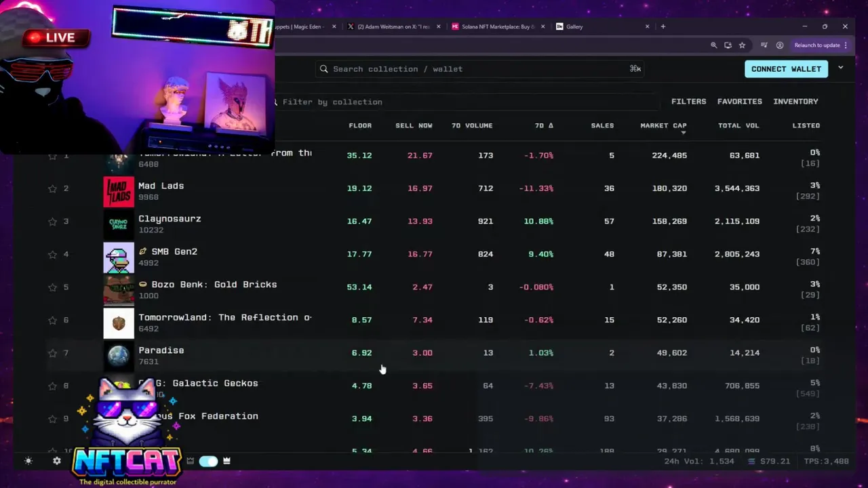Sort by Market Cap column header
The image size is (868, 488).
pyautogui.click(x=663, y=125)
